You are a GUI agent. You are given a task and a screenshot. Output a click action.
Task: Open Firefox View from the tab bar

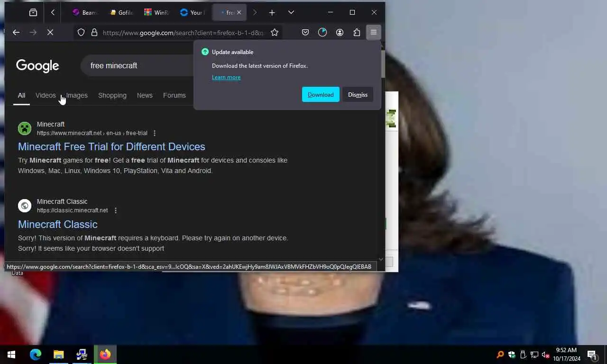point(33,12)
